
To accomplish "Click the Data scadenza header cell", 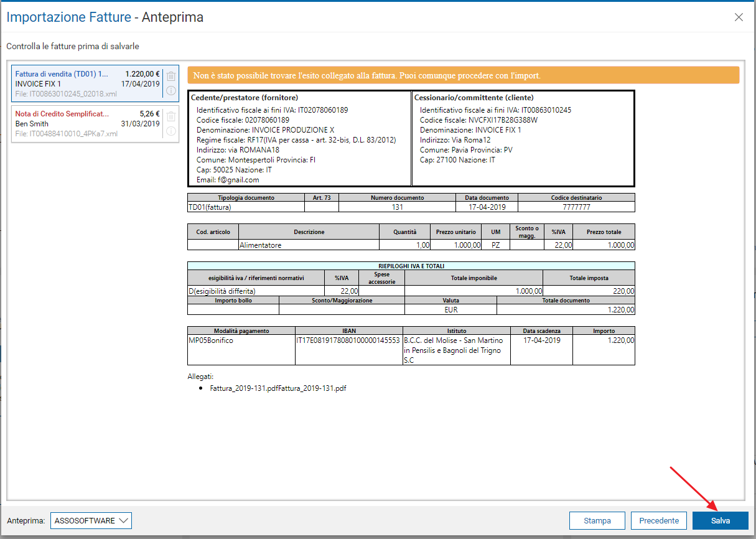I will pos(542,331).
